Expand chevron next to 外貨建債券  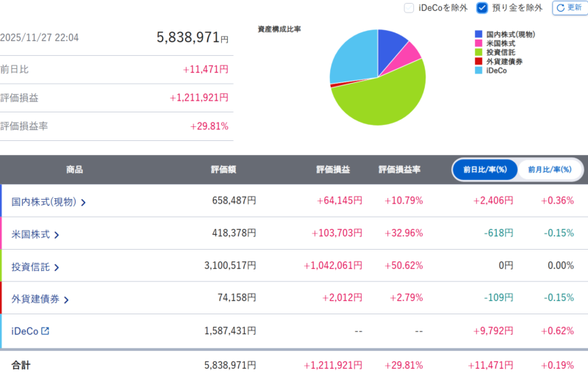click(x=66, y=300)
